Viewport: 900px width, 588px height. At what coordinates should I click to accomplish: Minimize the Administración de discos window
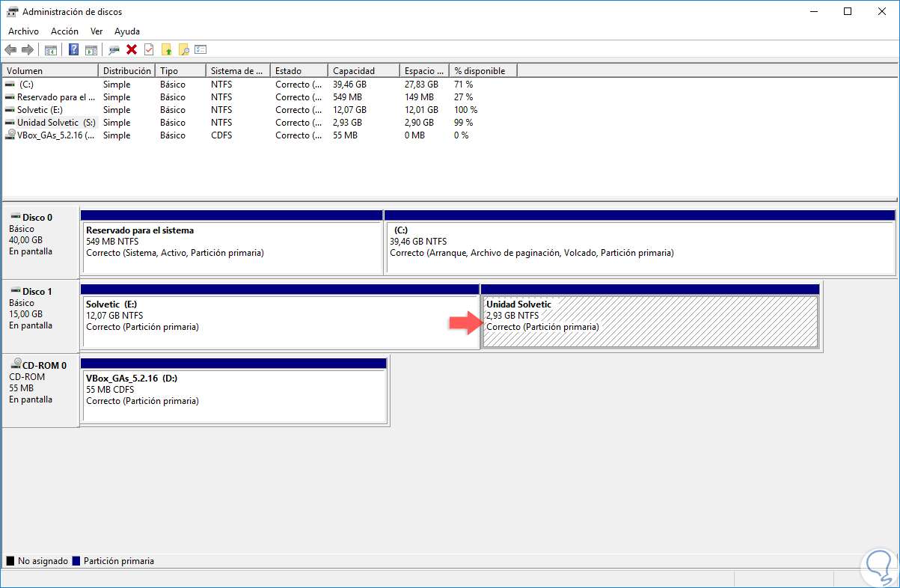click(x=813, y=11)
